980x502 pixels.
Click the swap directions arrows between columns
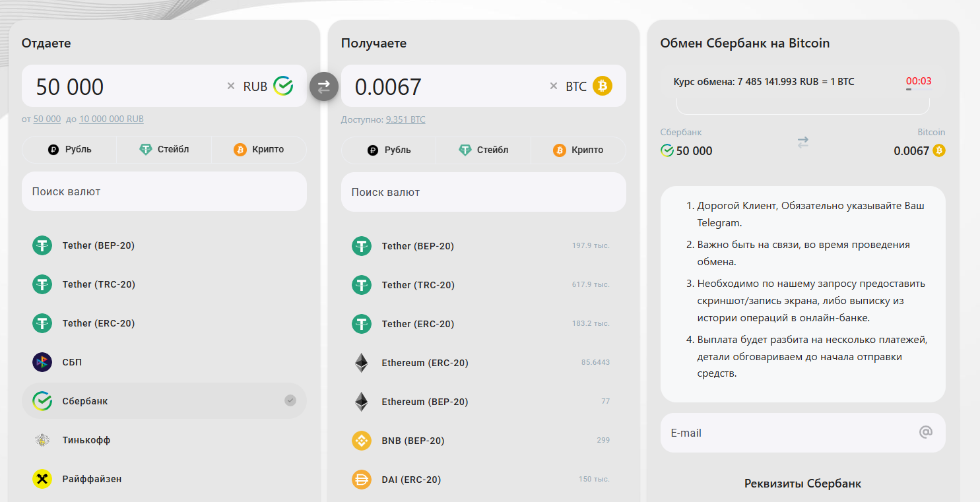pos(323,86)
